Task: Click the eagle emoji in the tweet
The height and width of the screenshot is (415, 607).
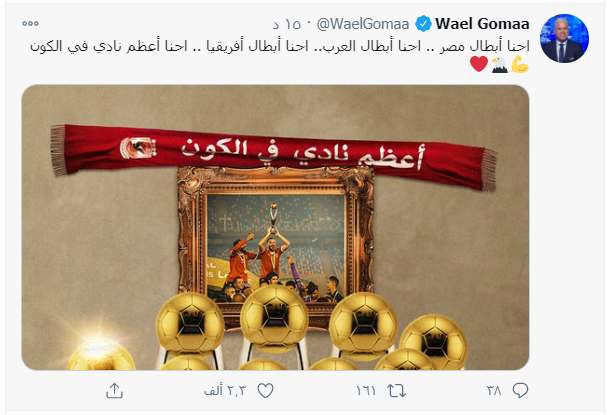Action: click(499, 65)
